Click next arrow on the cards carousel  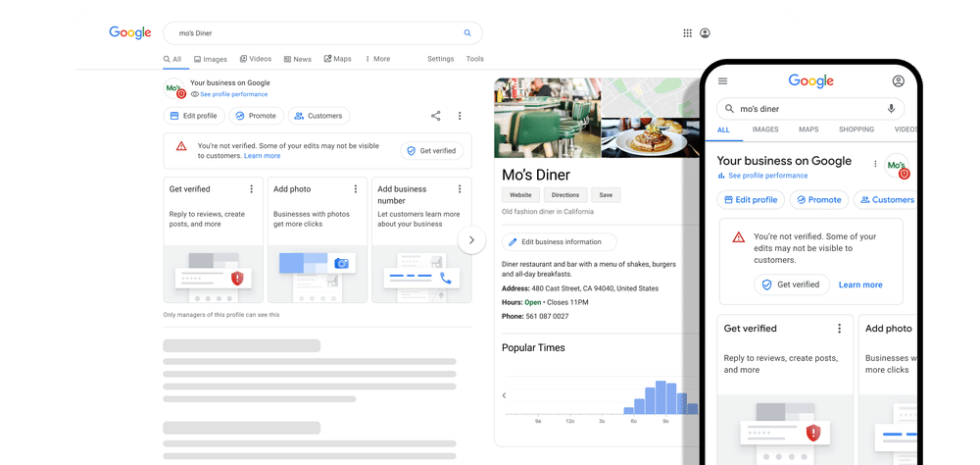(471, 239)
